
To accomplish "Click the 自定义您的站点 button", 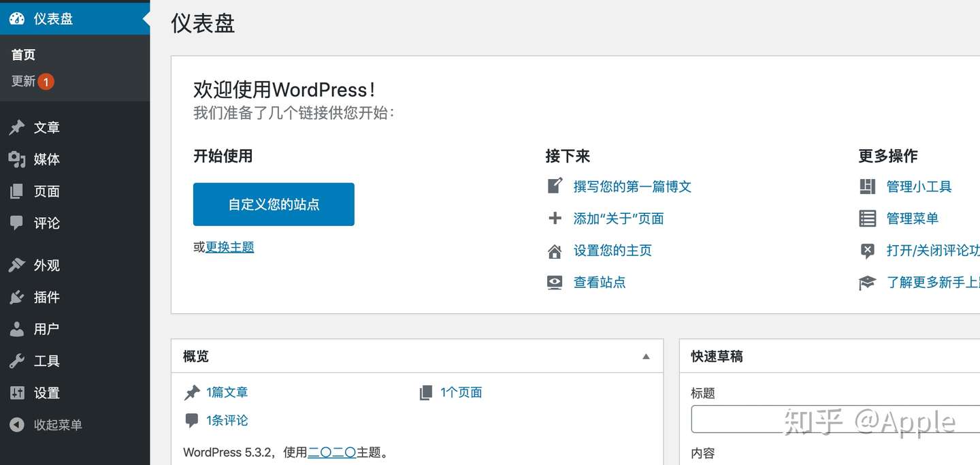I will pyautogui.click(x=274, y=204).
